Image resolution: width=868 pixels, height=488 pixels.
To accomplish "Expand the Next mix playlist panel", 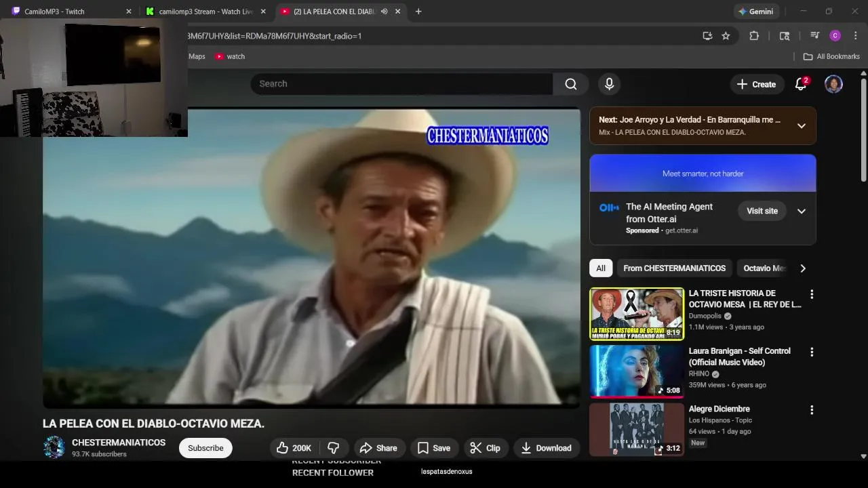I will 801,125.
